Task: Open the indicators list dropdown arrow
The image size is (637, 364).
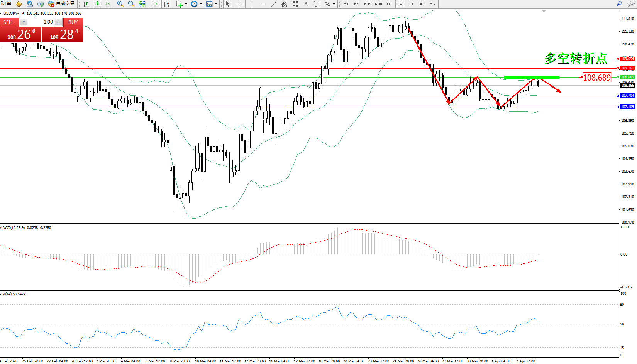Action: [x=186, y=4]
